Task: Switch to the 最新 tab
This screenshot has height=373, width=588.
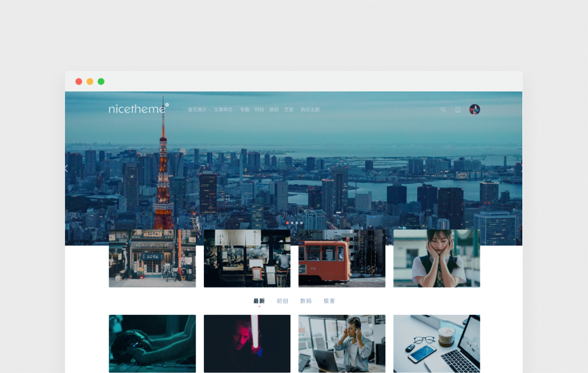Action: point(259,301)
